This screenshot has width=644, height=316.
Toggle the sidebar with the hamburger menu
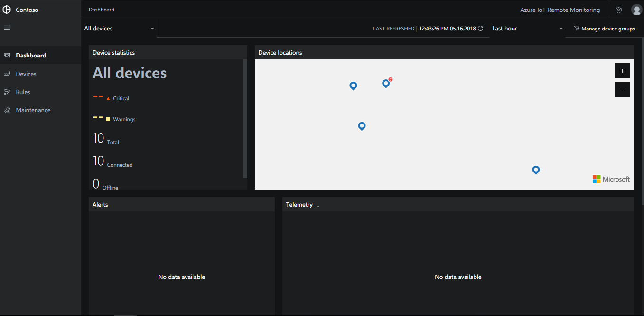(7, 28)
